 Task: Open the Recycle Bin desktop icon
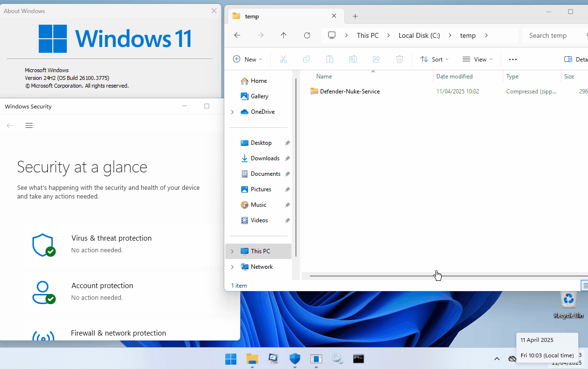coord(569,305)
